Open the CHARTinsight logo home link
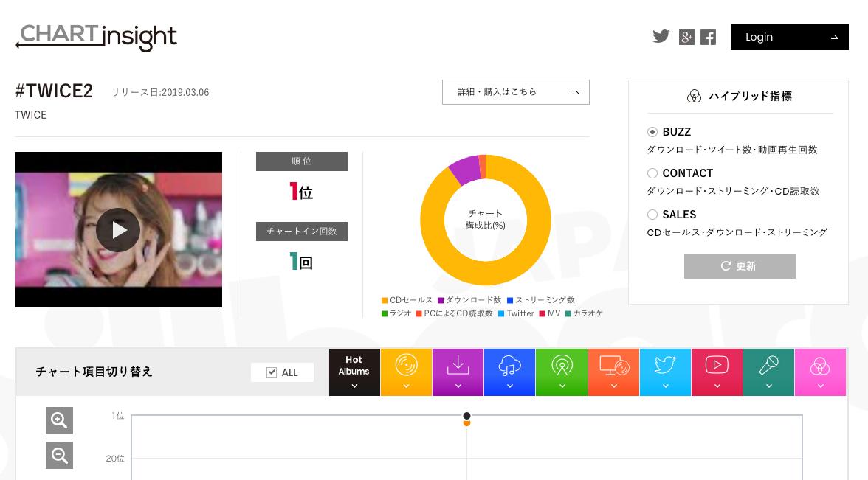 pos(96,37)
